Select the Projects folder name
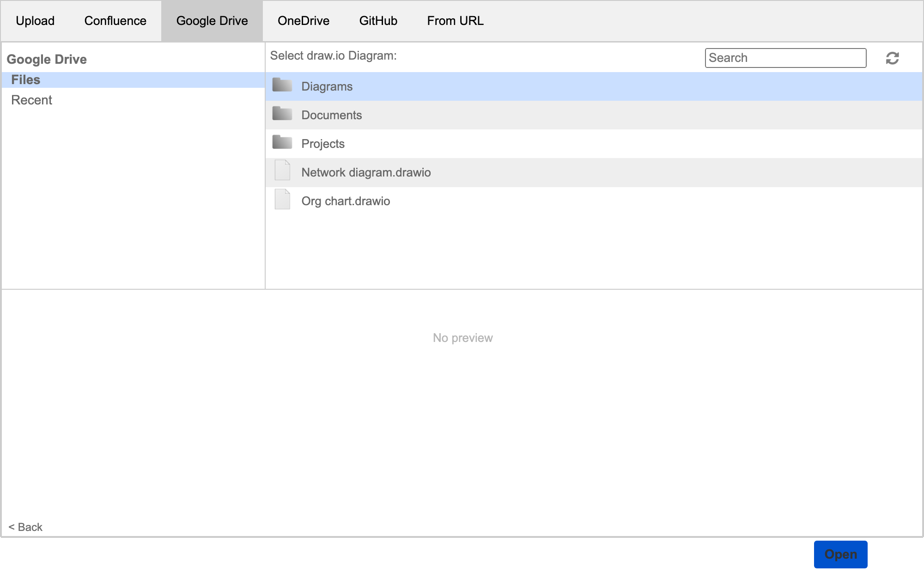Screen dimensions: 924x573 coord(323,144)
